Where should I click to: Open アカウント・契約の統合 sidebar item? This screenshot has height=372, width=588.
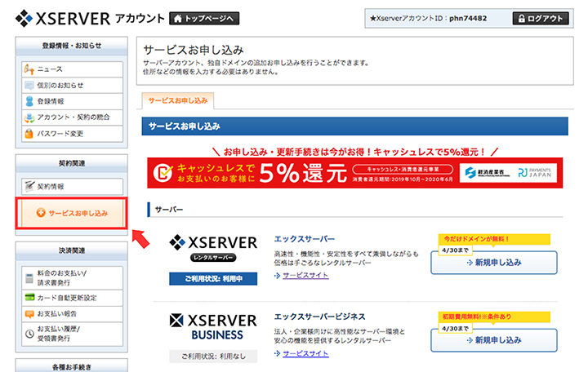click(x=72, y=117)
